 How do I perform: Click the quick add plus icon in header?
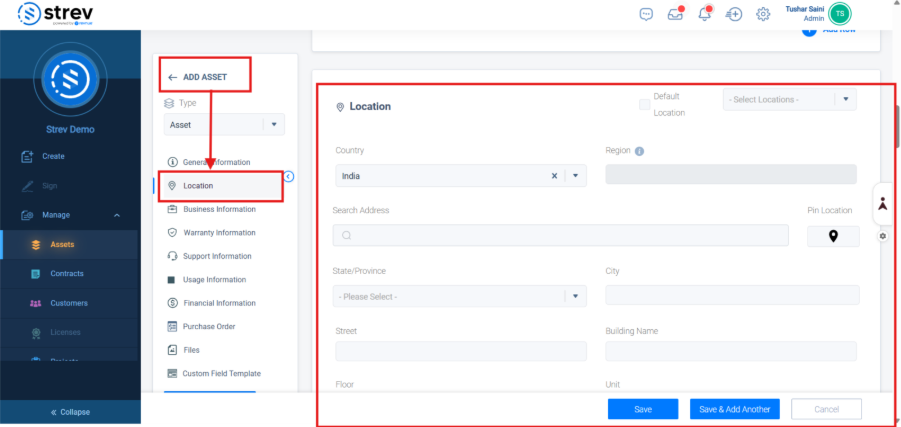[734, 14]
